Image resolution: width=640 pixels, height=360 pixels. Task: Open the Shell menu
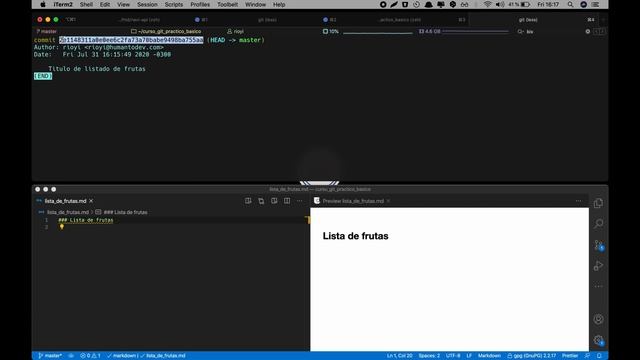[x=86, y=4]
